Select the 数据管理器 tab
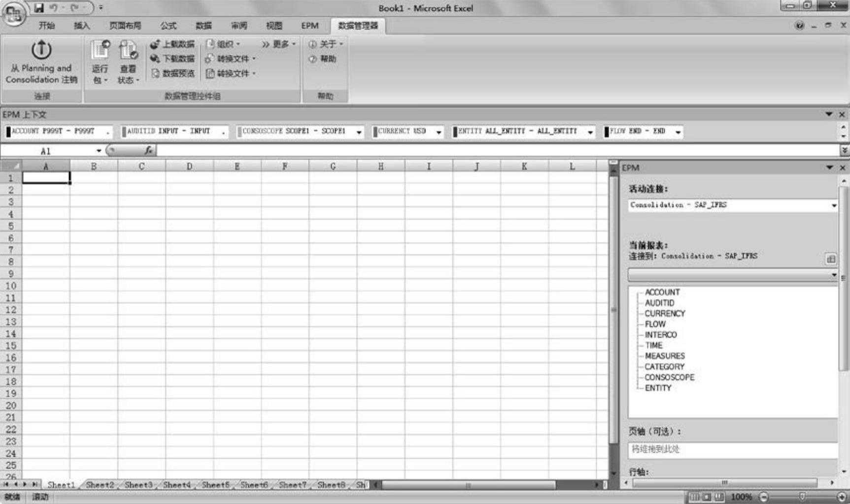The image size is (850, 504). [358, 26]
